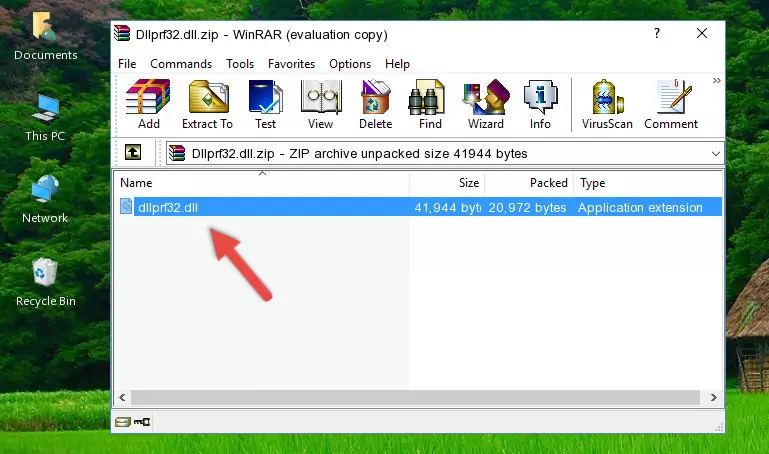Sort by the Type column header
This screenshot has height=454, width=769.
648,183
